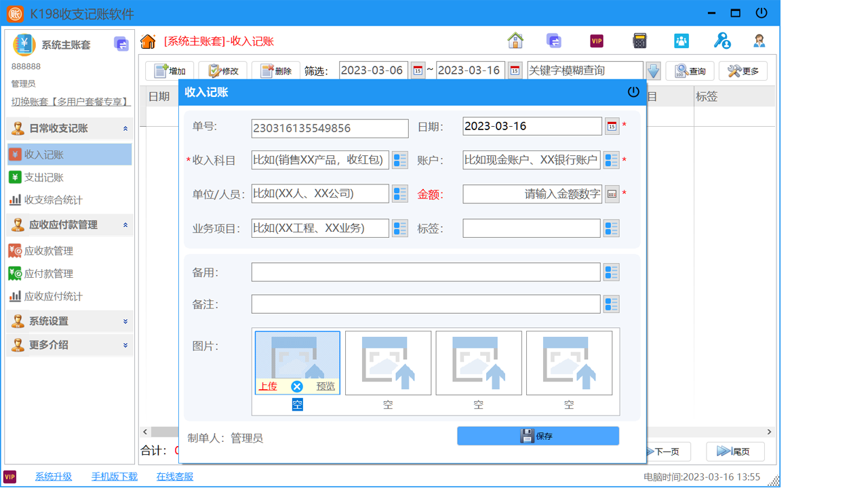Open the calendar picker next to 日期 field

tap(612, 126)
